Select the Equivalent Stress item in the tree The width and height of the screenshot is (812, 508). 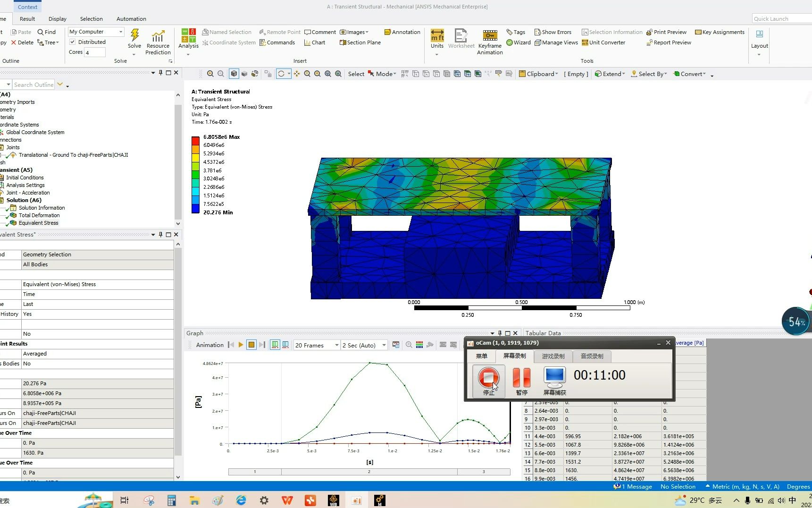(38, 223)
